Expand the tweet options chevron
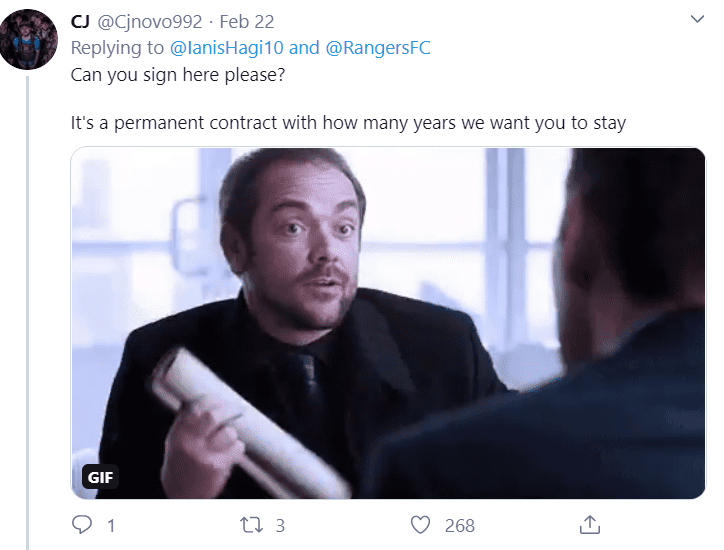Screen dimensions: 724x550 point(697,19)
